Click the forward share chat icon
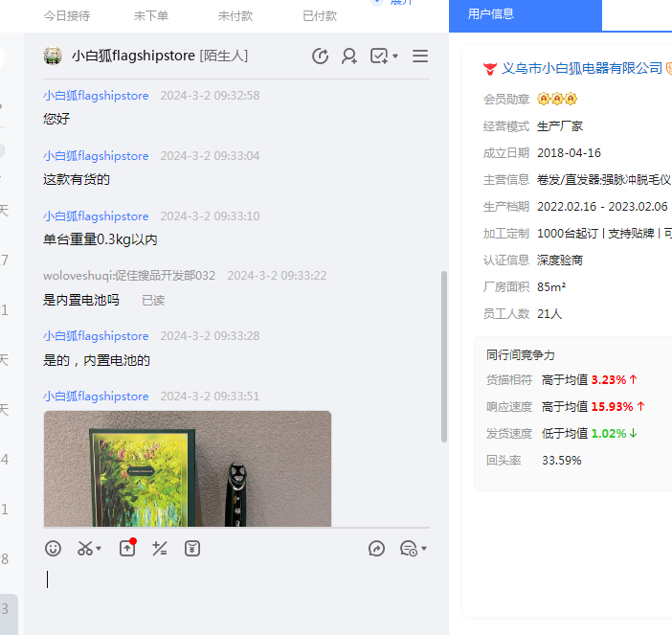This screenshot has height=635, width=672. click(376, 549)
